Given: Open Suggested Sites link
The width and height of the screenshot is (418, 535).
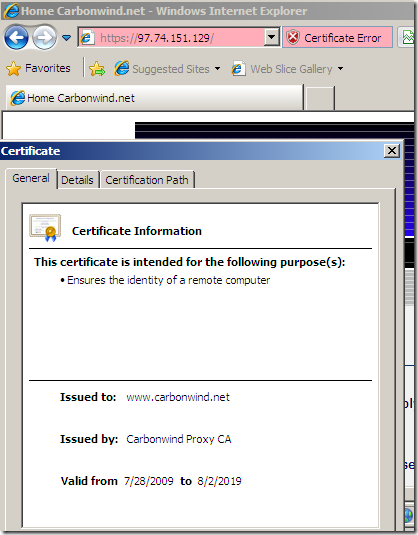Looking at the screenshot, I should [171, 69].
